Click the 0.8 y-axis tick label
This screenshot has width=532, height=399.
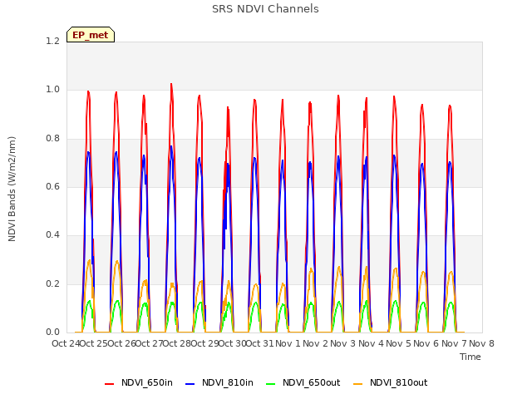52,139
